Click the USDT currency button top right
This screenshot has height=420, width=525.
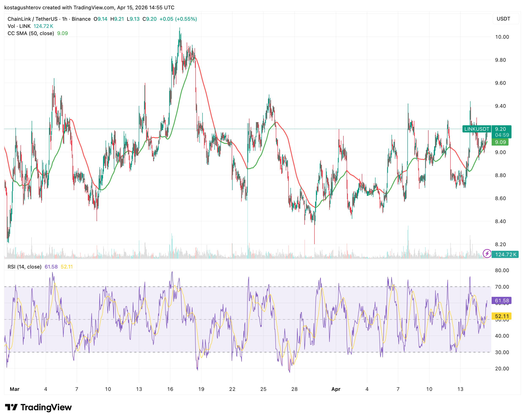(x=506, y=19)
